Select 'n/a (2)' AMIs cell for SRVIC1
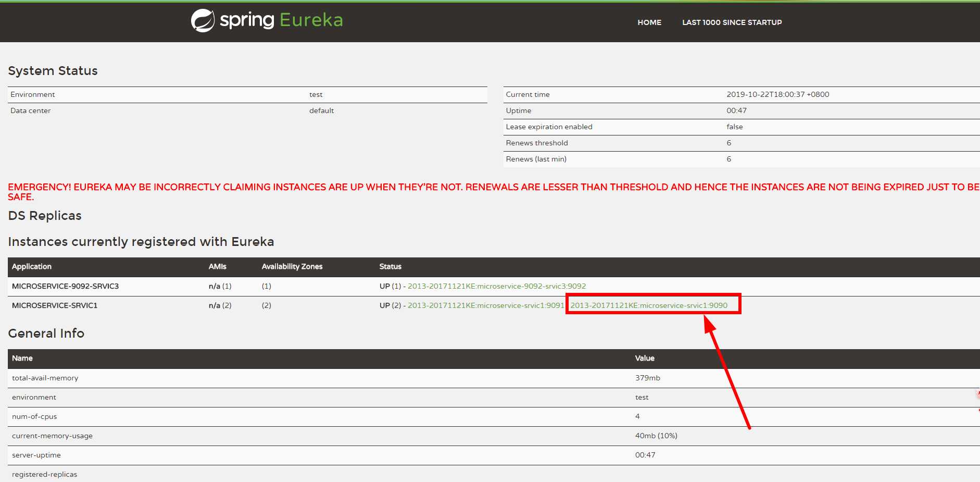The image size is (980, 482). coord(220,305)
